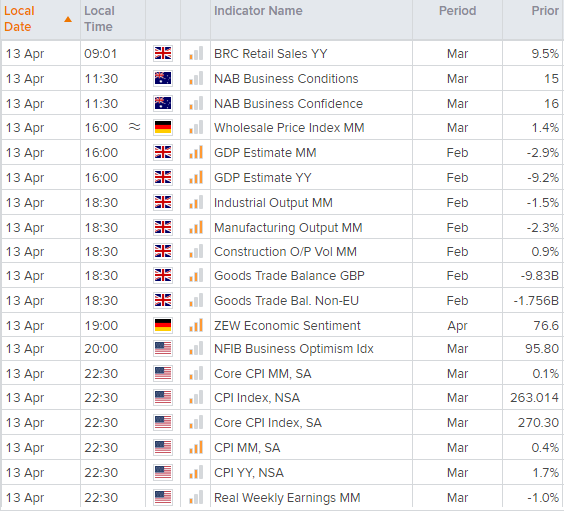Viewport: 564px width, 512px height.
Task: Click the UK flag beside BRC Retail Sales YY
Action: (x=163, y=53)
